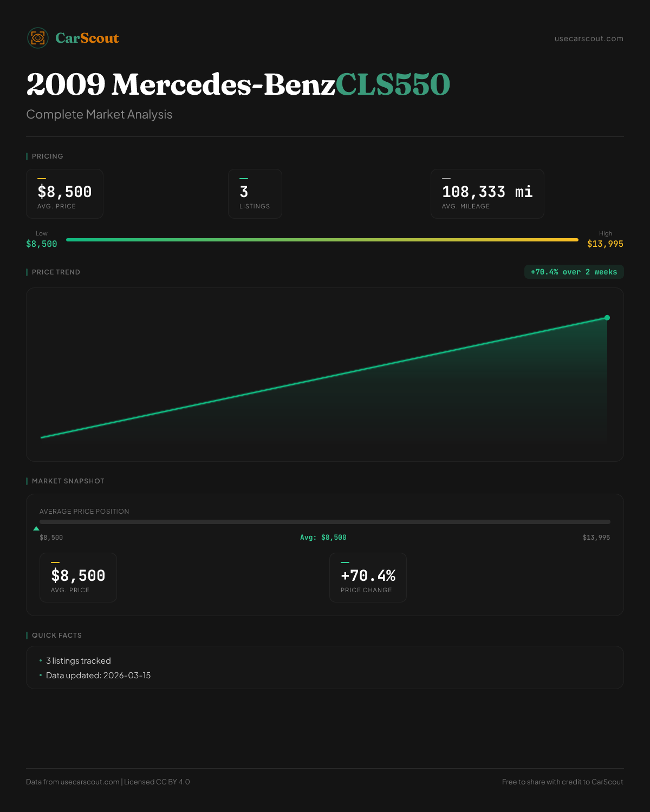Click the average price position triangle marker
Viewport: 650px width, 812px height.
(x=36, y=528)
